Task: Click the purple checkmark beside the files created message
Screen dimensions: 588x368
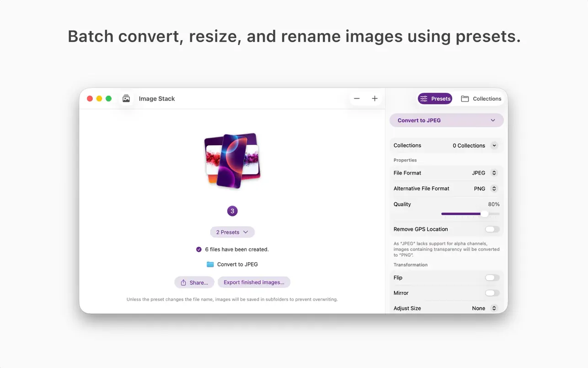Action: point(198,249)
